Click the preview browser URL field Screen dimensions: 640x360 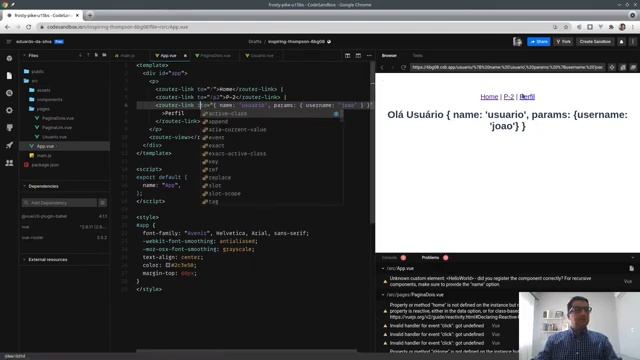(x=507, y=67)
